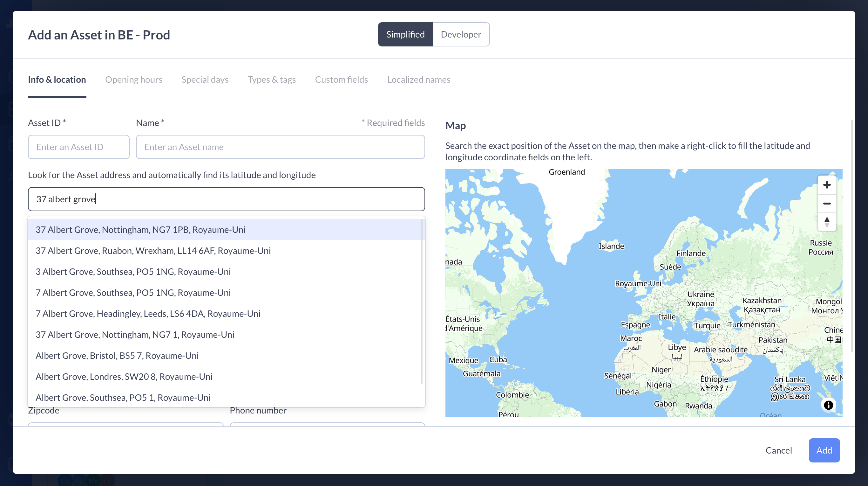Image resolution: width=868 pixels, height=486 pixels.
Task: Zoom out on the map
Action: point(827,203)
